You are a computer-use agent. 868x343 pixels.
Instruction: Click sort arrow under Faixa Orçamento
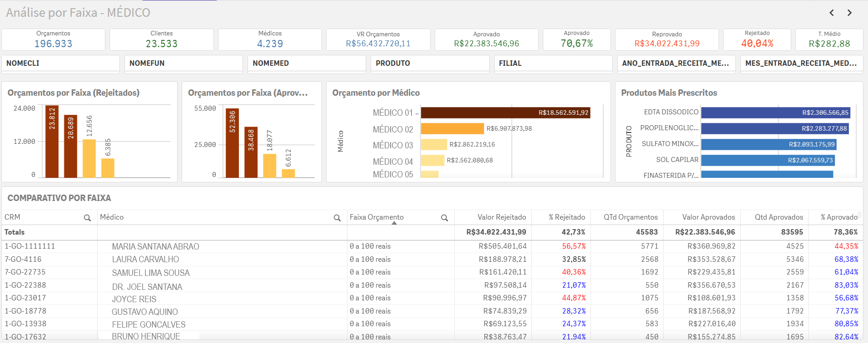394,223
